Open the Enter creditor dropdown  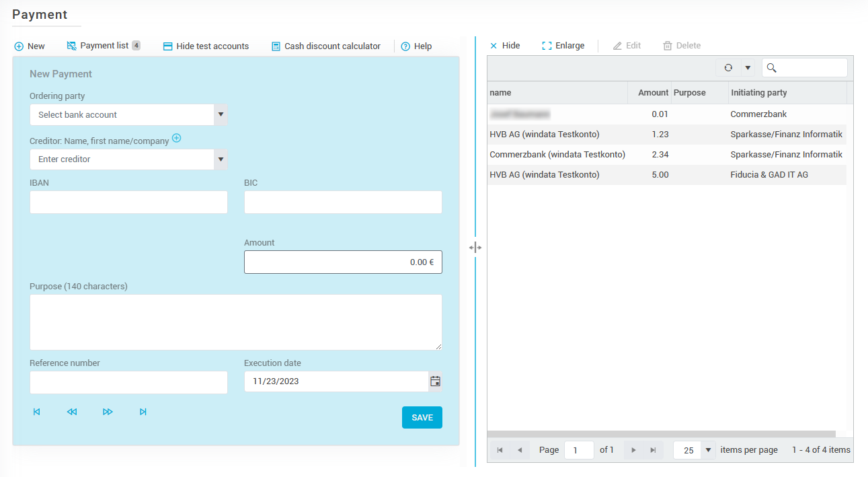click(x=221, y=159)
